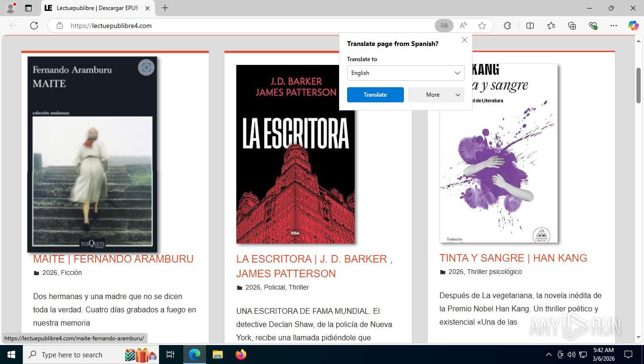Open Tinta y Sangre book cover

(499, 153)
